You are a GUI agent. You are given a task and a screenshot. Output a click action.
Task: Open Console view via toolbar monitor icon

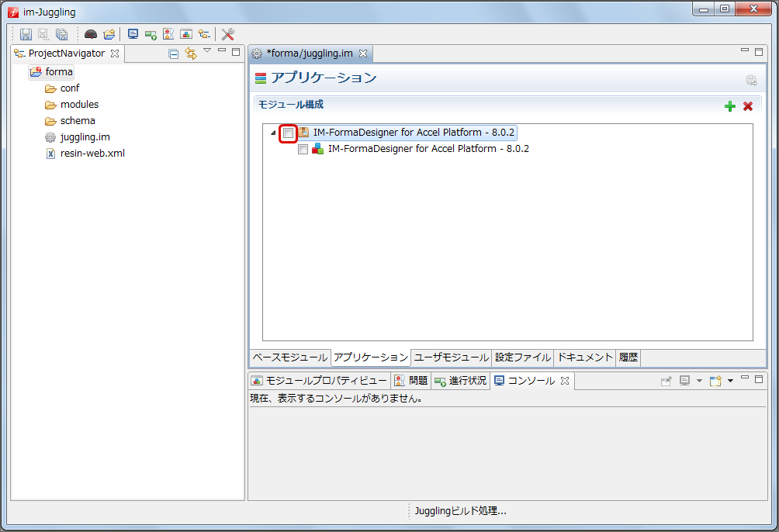click(133, 34)
